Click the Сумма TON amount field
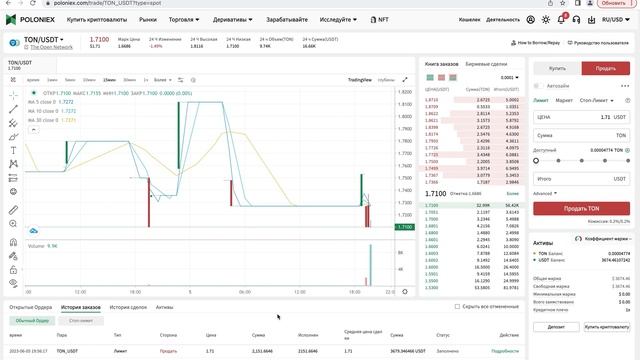 point(581,135)
